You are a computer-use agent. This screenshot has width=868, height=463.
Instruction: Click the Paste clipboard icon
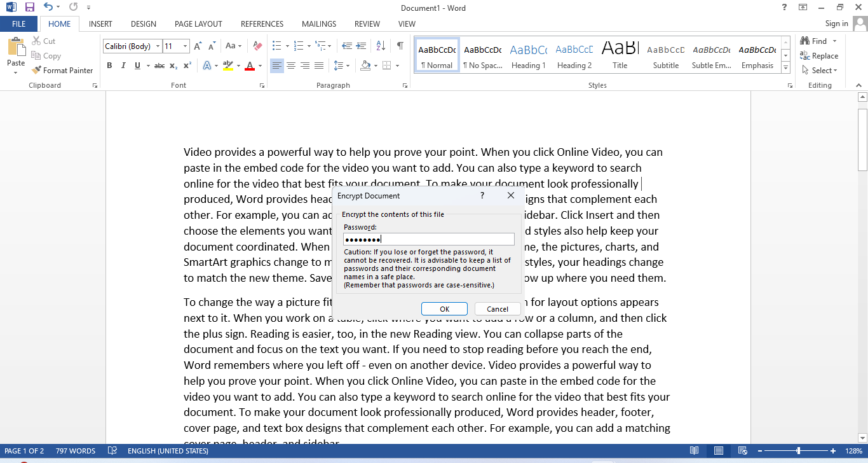[16, 47]
